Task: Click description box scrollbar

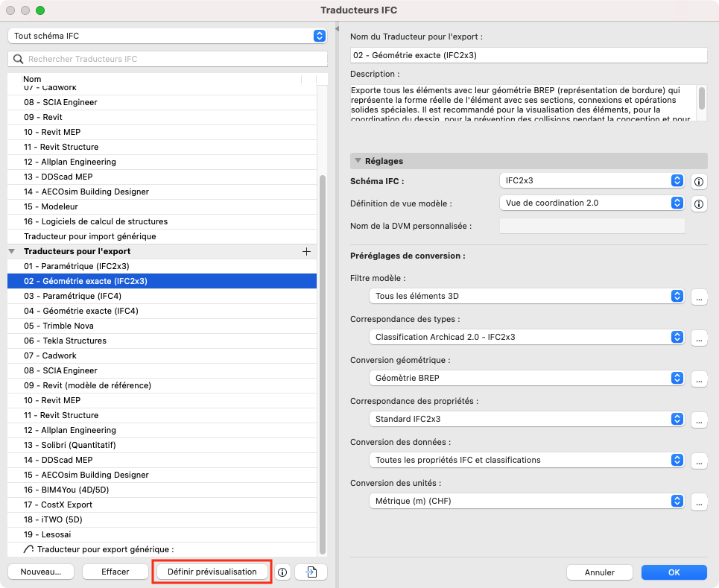Action: 702,97
